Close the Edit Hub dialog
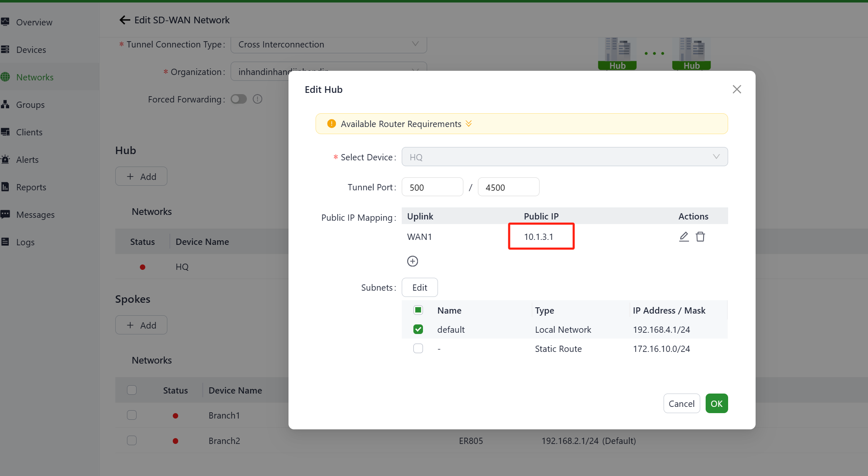The image size is (868, 476). [736, 89]
